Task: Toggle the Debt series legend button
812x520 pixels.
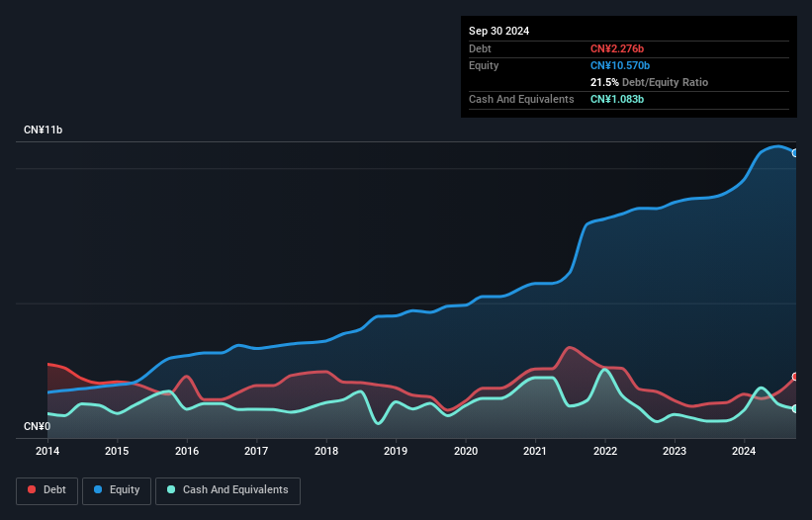Action: 47,490
